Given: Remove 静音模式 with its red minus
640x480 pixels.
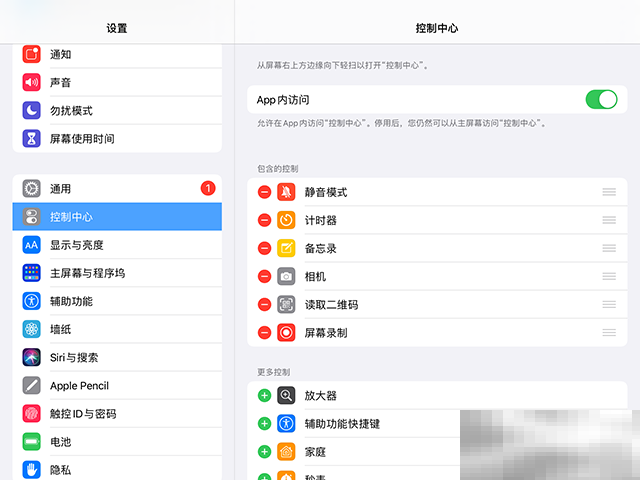Looking at the screenshot, I should (264, 192).
